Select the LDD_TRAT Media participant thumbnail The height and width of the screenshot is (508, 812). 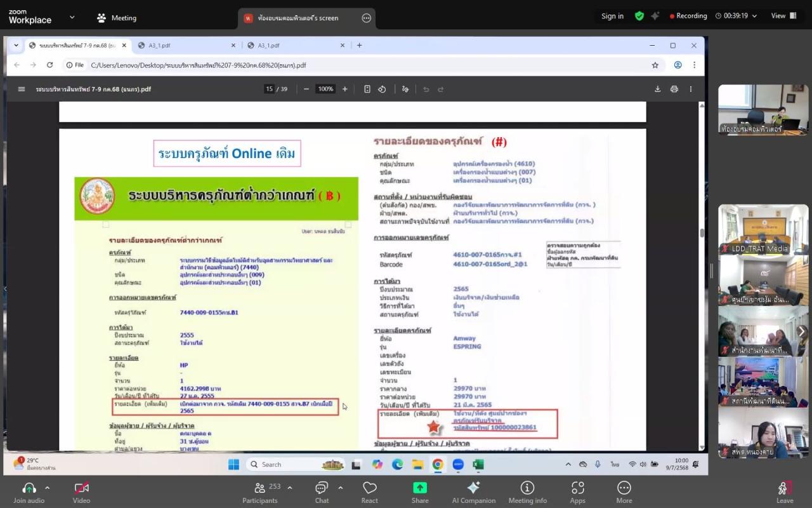(763, 230)
